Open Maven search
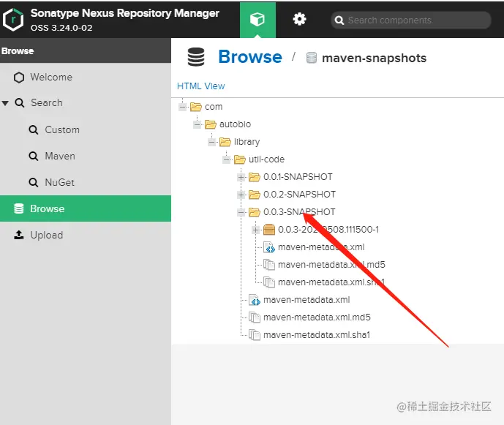Screen dimensions: 504x425 pos(60,157)
